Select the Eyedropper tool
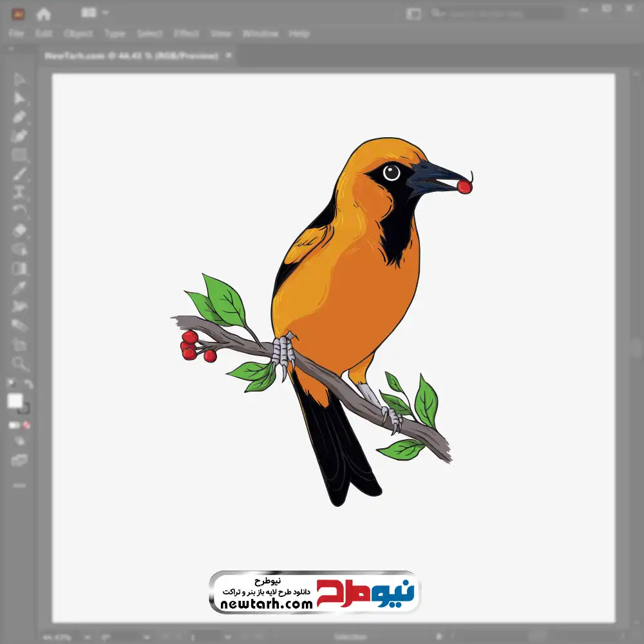This screenshot has height=644, width=644. click(20, 287)
